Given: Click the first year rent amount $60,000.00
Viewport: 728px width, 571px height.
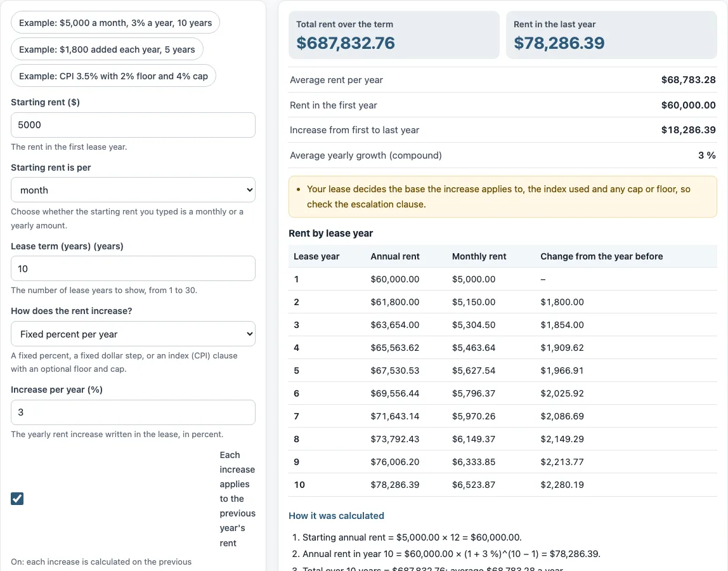Looking at the screenshot, I should click(x=689, y=105).
